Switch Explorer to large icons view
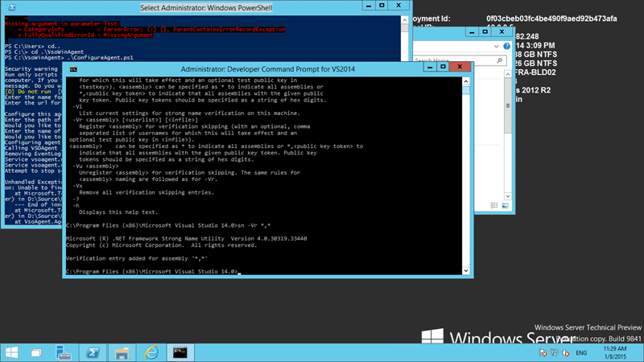The image size is (644, 362). pyautogui.click(x=505, y=205)
